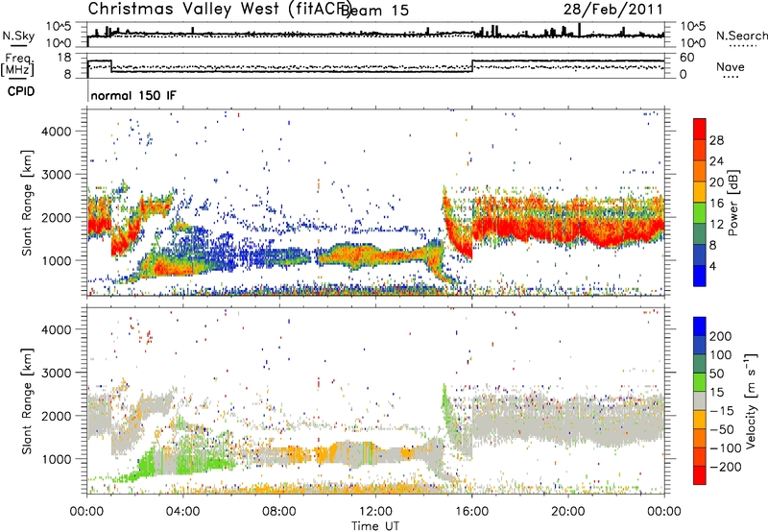Click the power panel 'Slant Range [km]' label

click(x=27, y=203)
